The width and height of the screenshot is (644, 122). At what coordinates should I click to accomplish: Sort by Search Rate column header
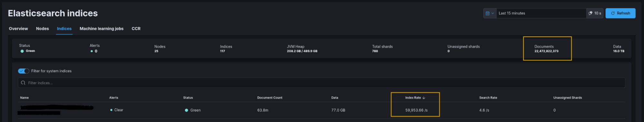(488, 98)
